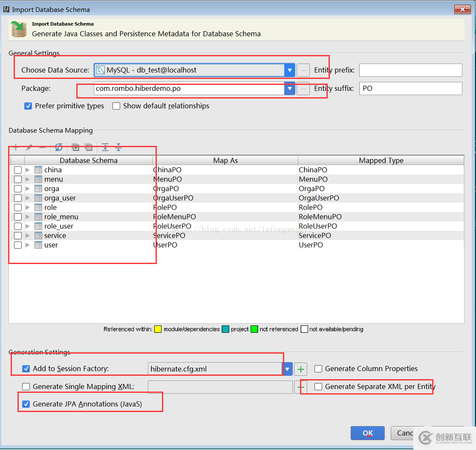Close the Import Database Schema dialog
Viewport: 476px width, 450px height.
coord(462,9)
